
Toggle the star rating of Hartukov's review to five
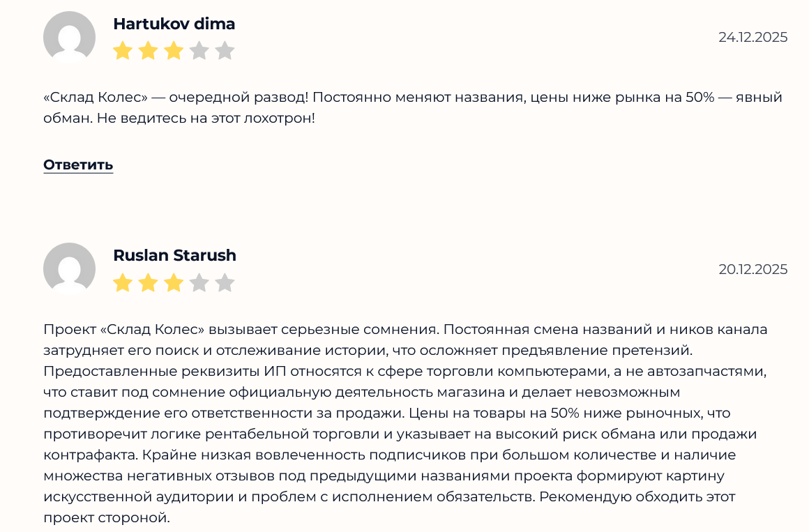[225, 50]
